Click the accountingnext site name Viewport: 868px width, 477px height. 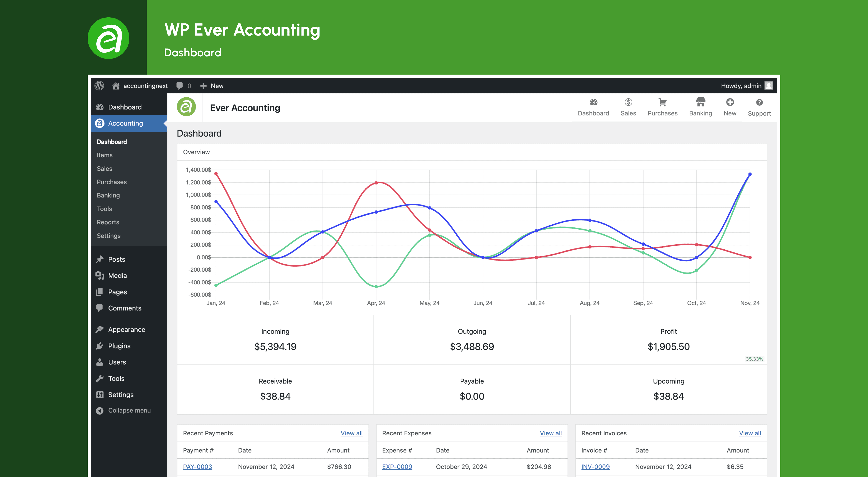click(x=145, y=86)
